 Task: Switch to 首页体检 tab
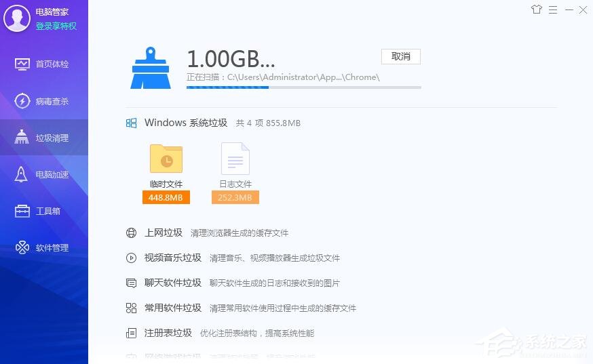tap(44, 64)
